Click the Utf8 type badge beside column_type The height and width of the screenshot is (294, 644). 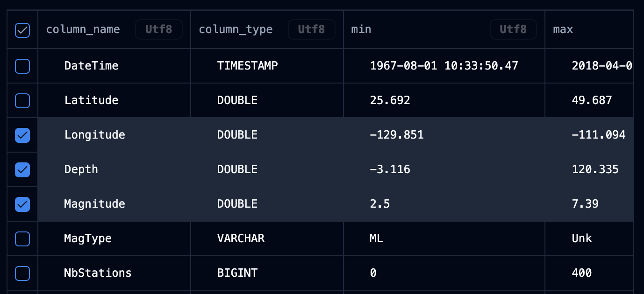(312, 29)
